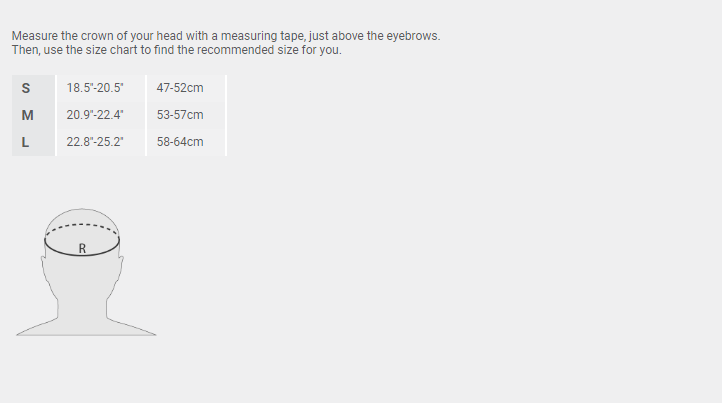
Task: Click the M size row label
Action: pos(27,115)
